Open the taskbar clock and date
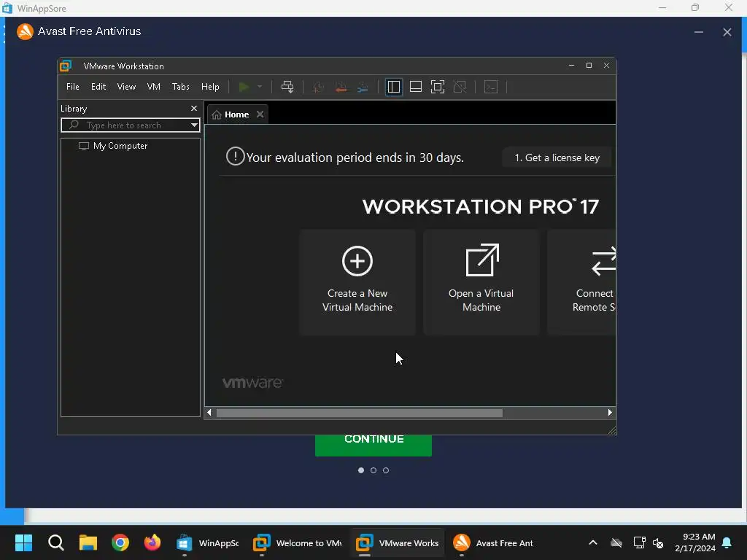This screenshot has height=560, width=747. [x=695, y=542]
